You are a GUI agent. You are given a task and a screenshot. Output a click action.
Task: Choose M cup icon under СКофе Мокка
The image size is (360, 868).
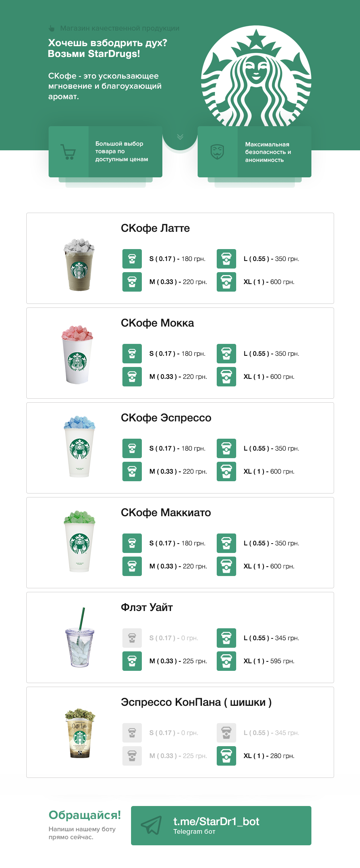132,377
